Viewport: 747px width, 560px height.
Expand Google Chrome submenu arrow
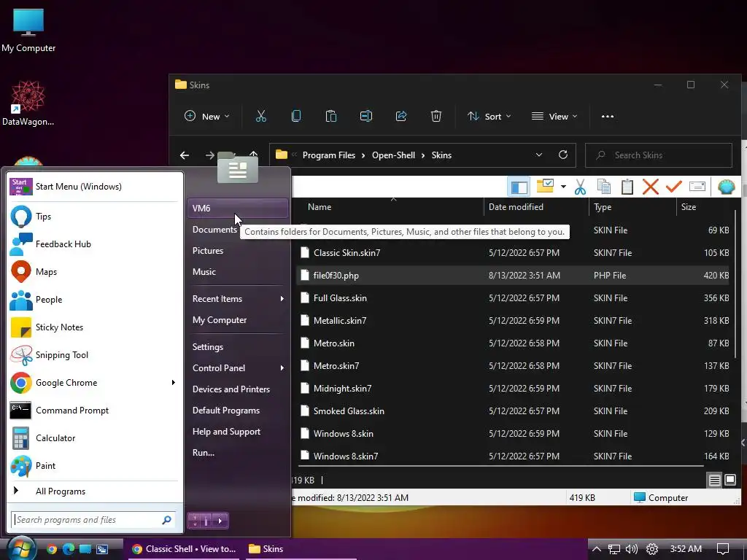pos(174,382)
